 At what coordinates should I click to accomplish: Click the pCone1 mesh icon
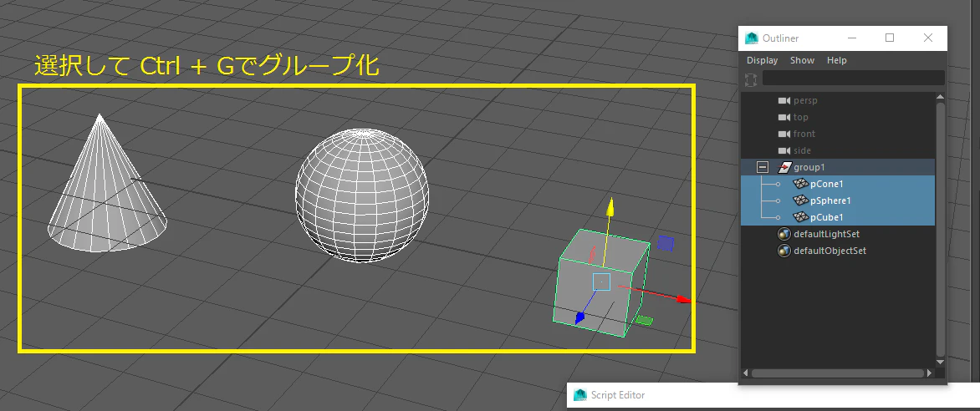(x=800, y=185)
